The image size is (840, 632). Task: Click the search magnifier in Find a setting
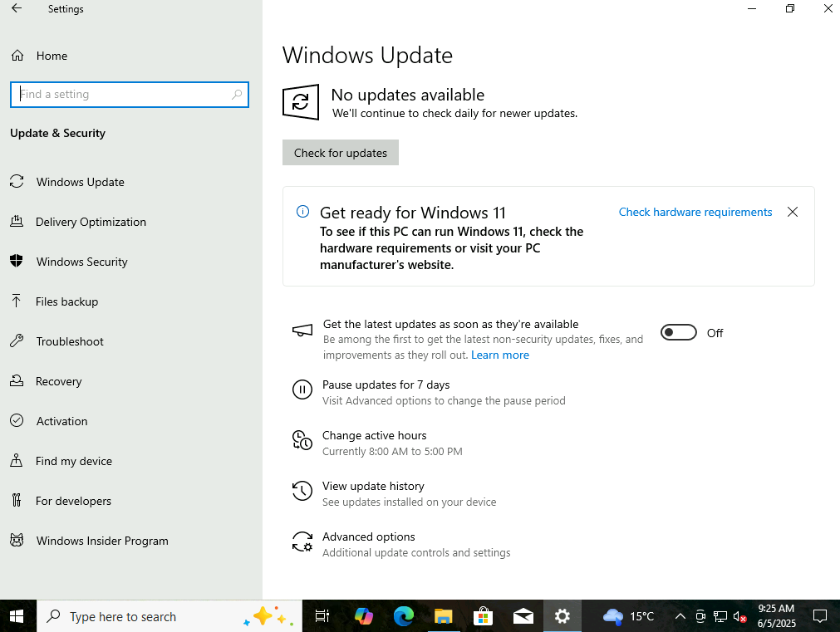click(237, 95)
